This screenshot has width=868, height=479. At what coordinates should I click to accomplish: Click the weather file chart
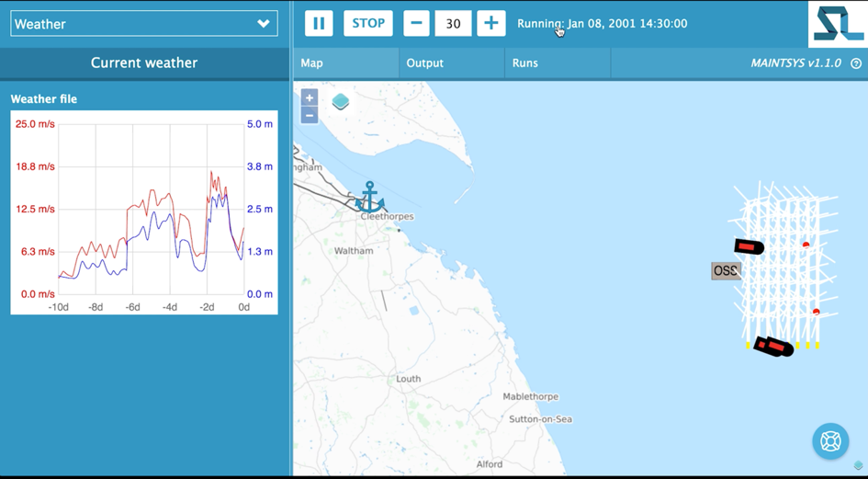pyautogui.click(x=151, y=213)
